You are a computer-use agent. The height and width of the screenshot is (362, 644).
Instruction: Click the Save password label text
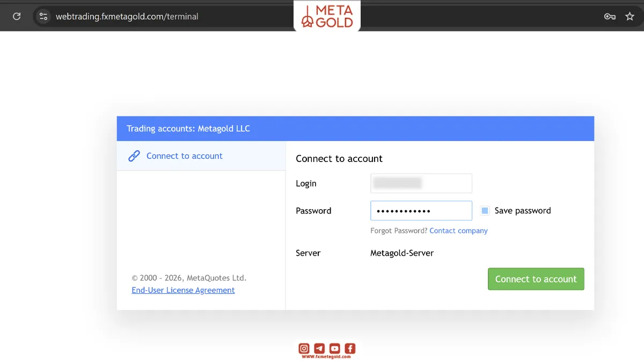coord(523,211)
